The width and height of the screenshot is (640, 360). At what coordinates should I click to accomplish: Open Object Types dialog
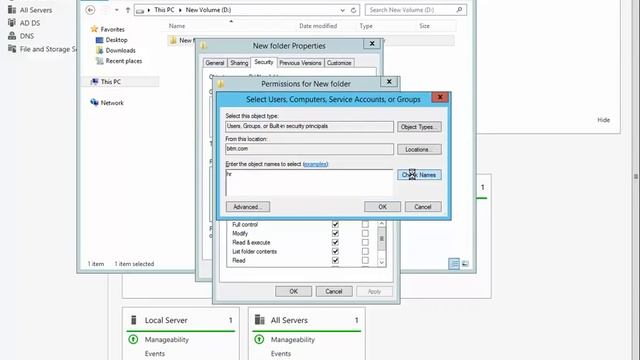point(419,127)
